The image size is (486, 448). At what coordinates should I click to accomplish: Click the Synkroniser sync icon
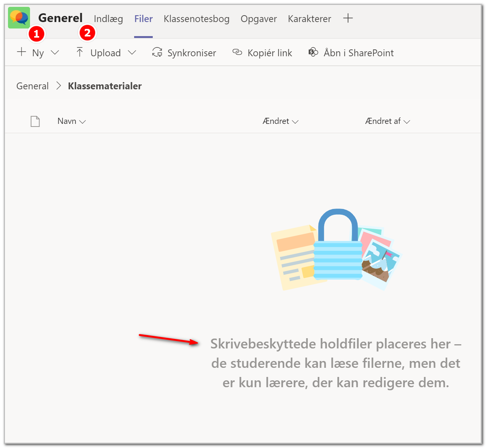157,52
